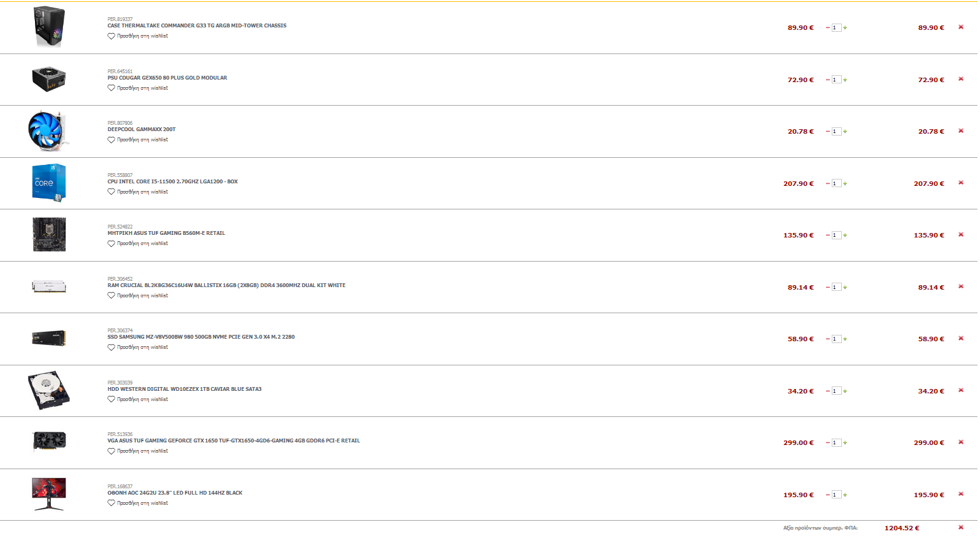Open VGA ASUS TUF GAMING GTX 1650 title
Screen dimensions: 980x536
pyautogui.click(x=234, y=441)
